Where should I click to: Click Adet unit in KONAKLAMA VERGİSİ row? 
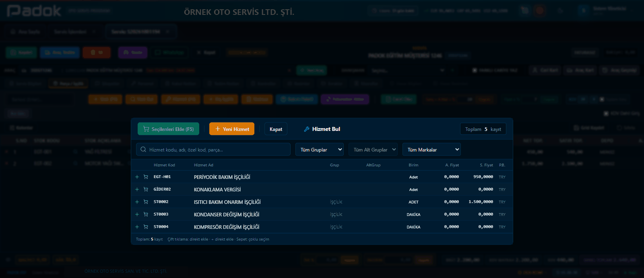point(413,189)
